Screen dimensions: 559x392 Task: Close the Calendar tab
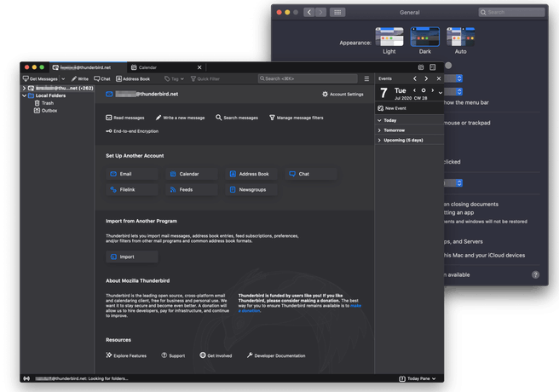pos(199,67)
